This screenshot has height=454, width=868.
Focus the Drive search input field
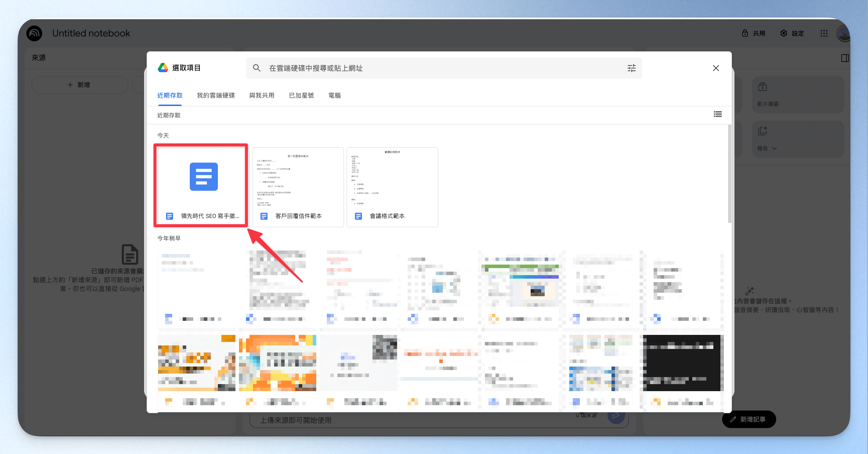point(444,68)
